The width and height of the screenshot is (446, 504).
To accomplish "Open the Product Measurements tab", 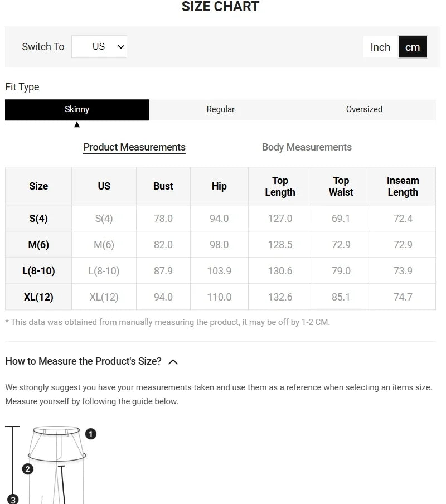I will 134,147.
